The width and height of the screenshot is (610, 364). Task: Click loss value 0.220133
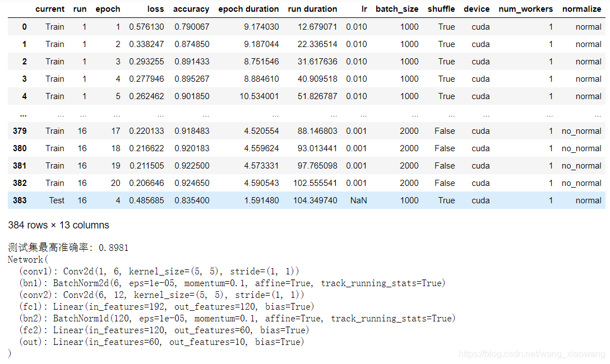[147, 131]
